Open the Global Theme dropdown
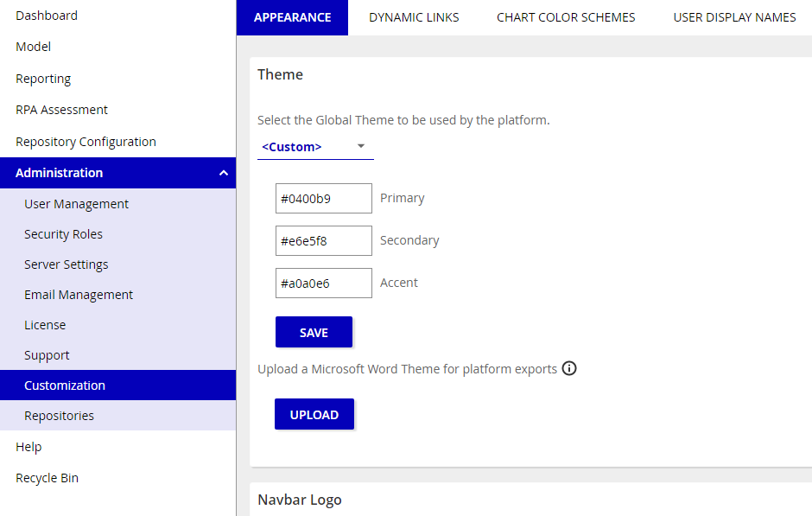Screen dimensions: 812x516 (315, 147)
